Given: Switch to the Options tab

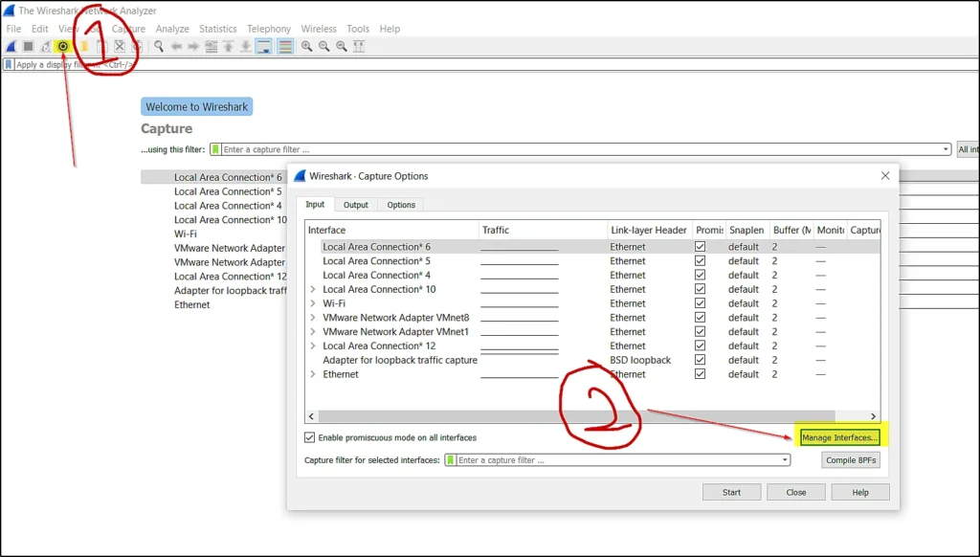Looking at the screenshot, I should (x=401, y=205).
